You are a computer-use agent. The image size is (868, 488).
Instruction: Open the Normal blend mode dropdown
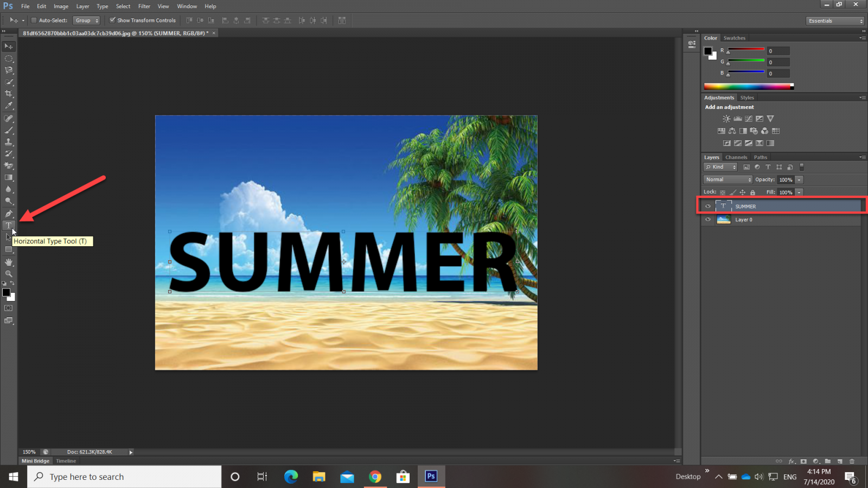pos(727,179)
